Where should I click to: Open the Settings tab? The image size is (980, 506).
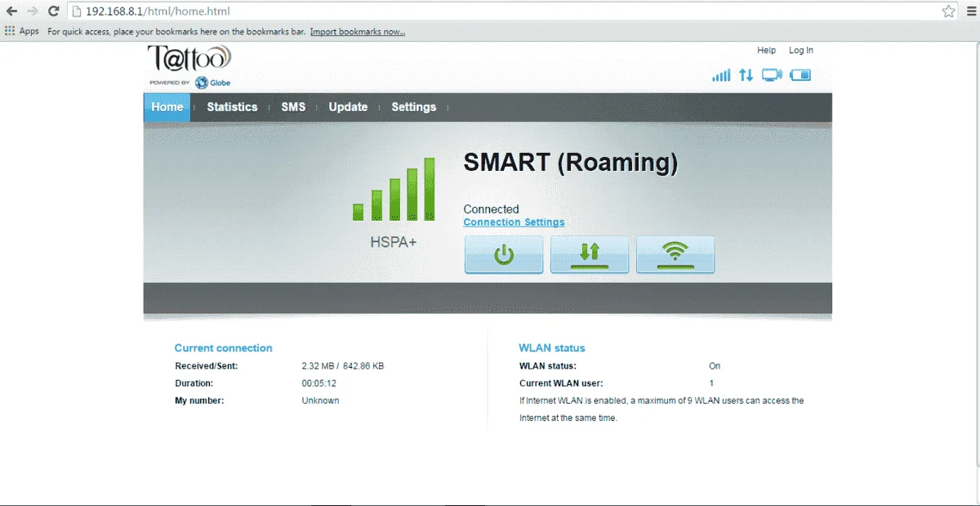(414, 107)
